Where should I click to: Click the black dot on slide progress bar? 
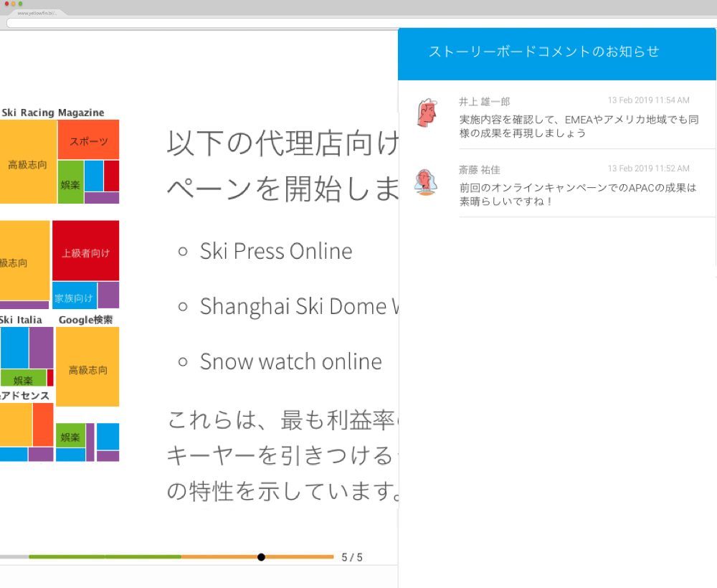[x=261, y=557]
